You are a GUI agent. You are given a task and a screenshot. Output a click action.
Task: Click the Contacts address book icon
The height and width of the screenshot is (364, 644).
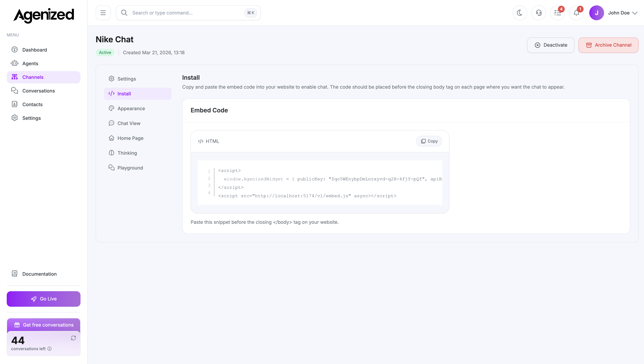(14, 104)
